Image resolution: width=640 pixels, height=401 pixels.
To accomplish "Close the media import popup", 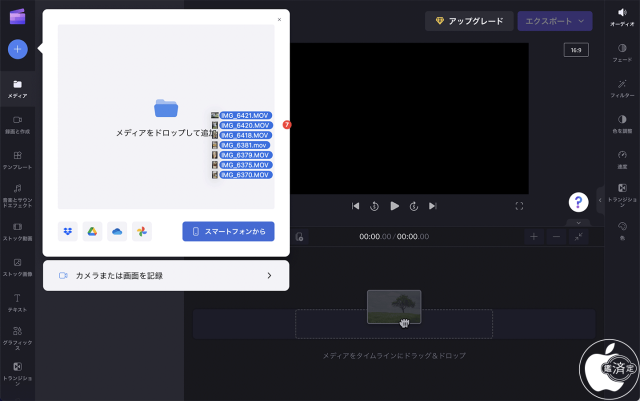I will click(279, 20).
